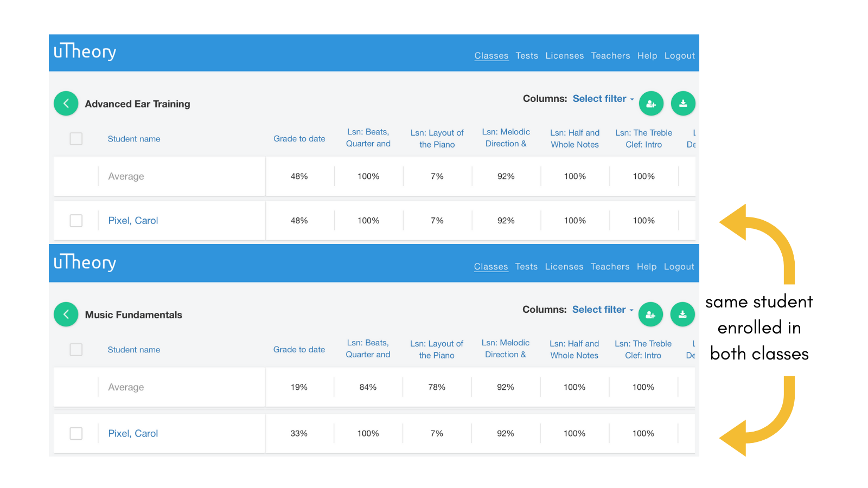The width and height of the screenshot is (868, 488).
Task: Click Lsn: Beats, Quarter column in Music Fundamentals
Action: pos(368,349)
